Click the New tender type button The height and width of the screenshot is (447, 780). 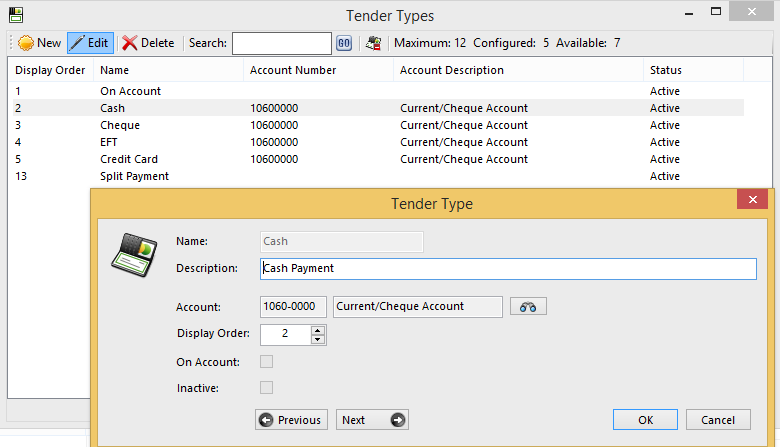pyautogui.click(x=40, y=43)
